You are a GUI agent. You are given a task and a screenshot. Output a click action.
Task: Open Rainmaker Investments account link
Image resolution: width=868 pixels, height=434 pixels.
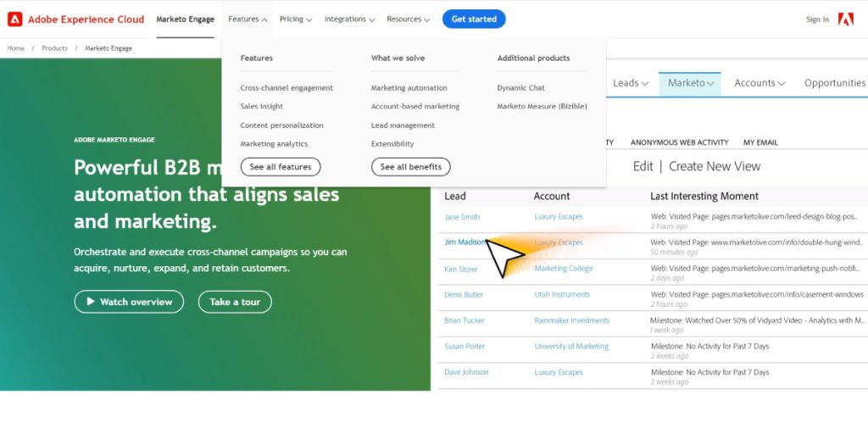[x=572, y=320]
